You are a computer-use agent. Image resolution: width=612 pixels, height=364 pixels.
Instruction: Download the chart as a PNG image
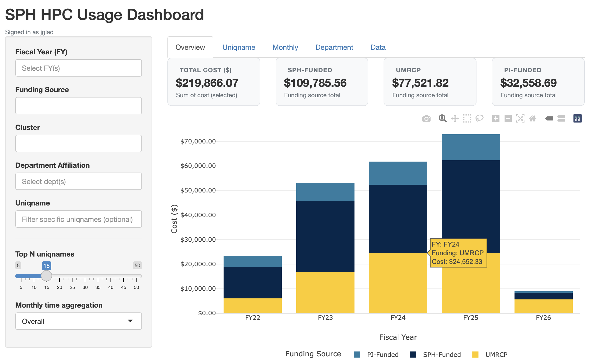pos(426,118)
